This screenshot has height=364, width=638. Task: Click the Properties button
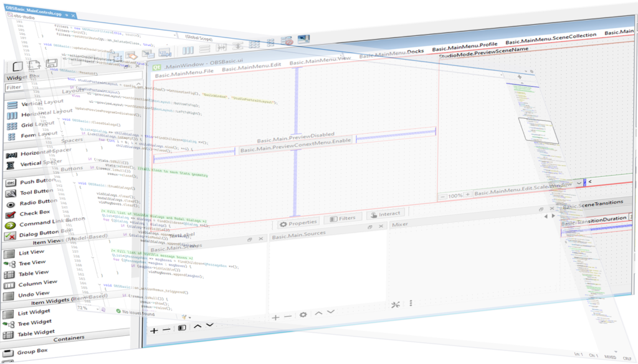coord(297,222)
